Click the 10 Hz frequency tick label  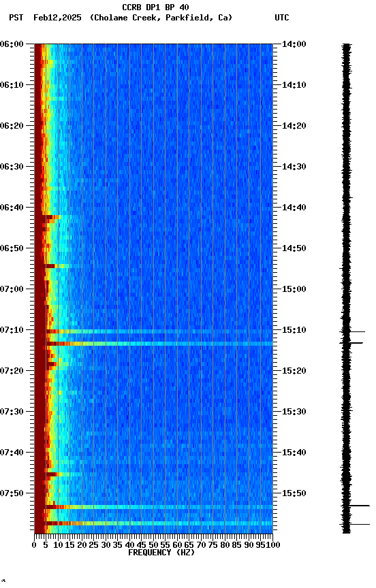click(58, 546)
